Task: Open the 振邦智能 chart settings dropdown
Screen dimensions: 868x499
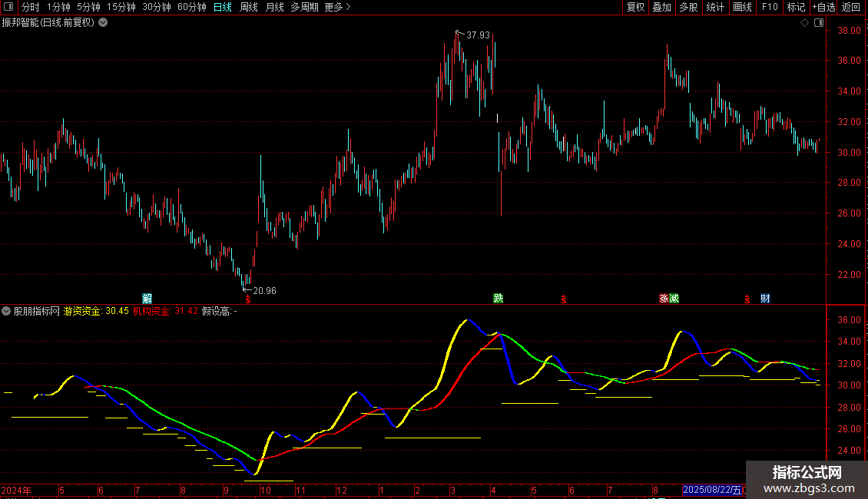Action: (103, 23)
